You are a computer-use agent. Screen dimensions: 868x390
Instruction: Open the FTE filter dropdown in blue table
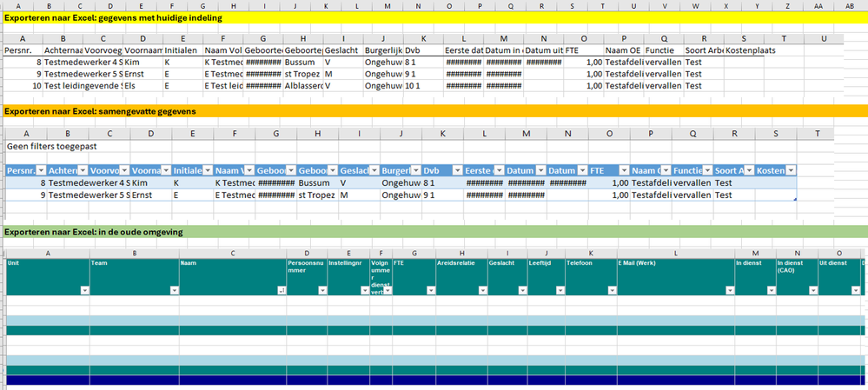click(x=624, y=170)
